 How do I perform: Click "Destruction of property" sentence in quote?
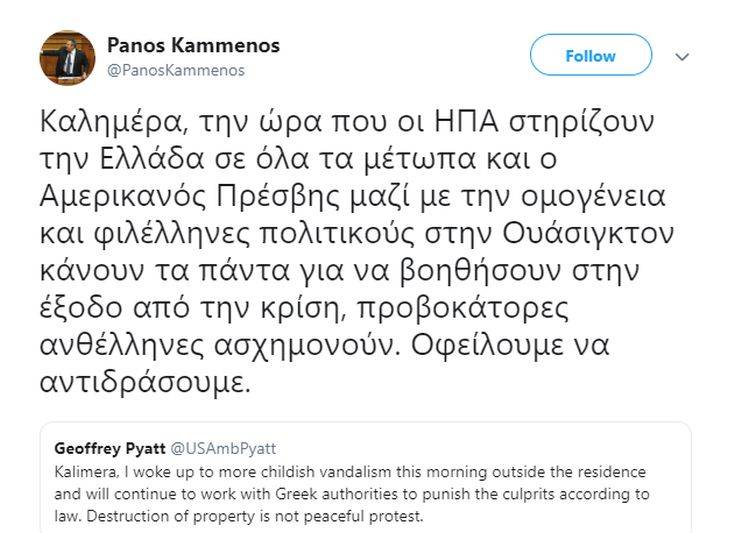coord(166,516)
